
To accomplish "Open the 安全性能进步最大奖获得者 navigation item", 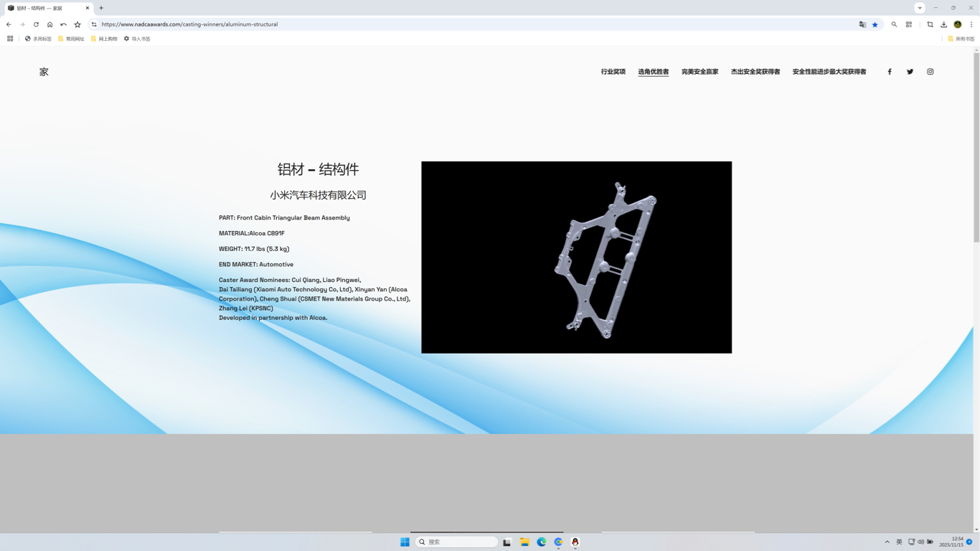I will point(829,72).
